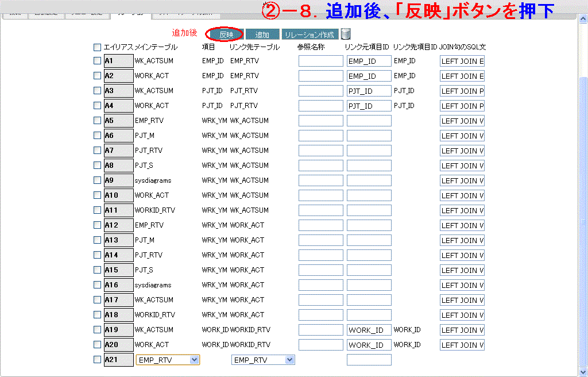Enable the checkbox next to A19
Image resolution: width=588 pixels, height=377 pixels.
coord(97,330)
